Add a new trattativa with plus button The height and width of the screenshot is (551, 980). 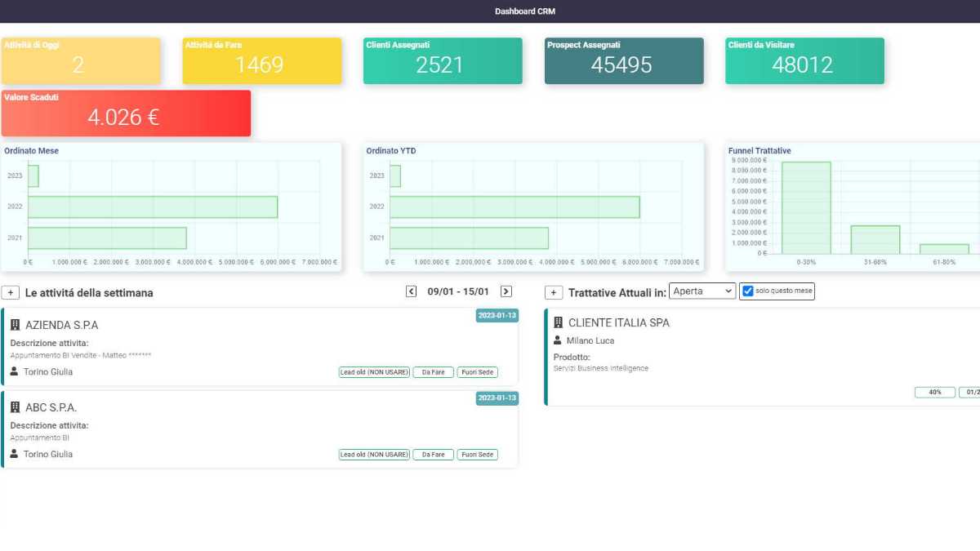(x=554, y=292)
